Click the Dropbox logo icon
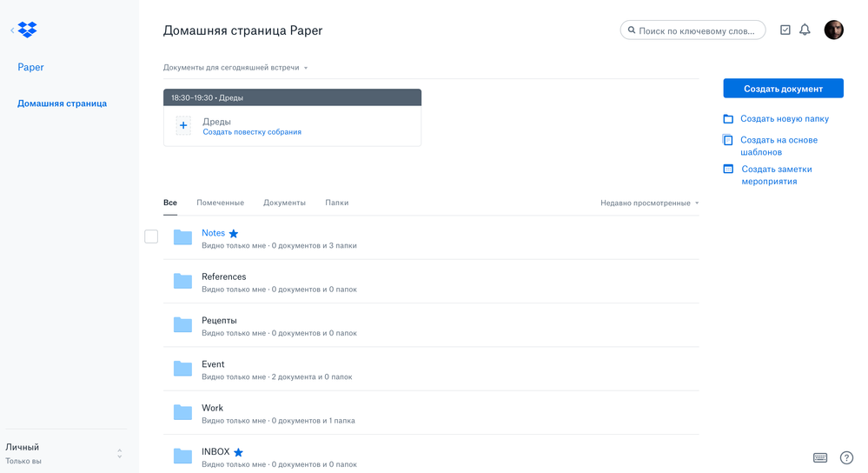 click(x=27, y=30)
